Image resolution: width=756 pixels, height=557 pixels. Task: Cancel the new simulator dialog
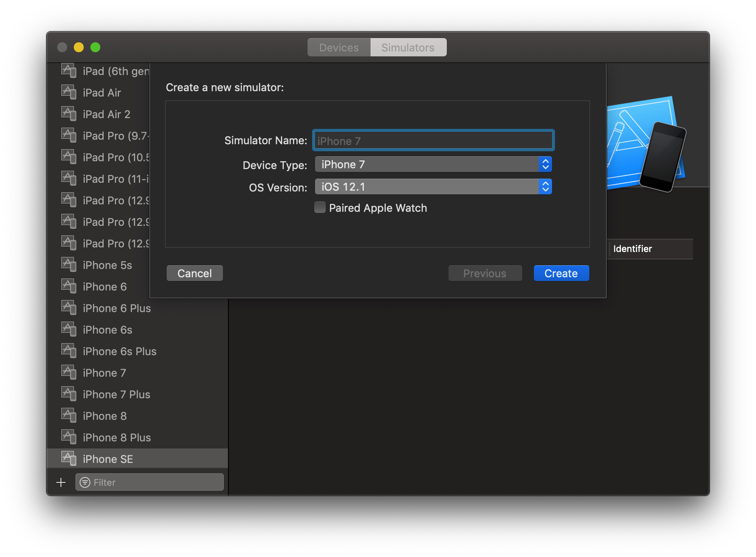(195, 274)
